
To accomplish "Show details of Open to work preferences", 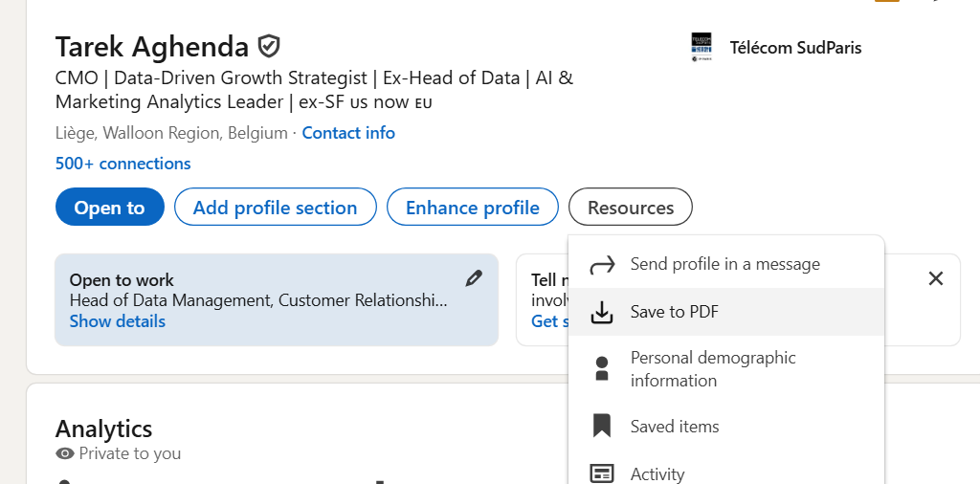I will [x=118, y=321].
